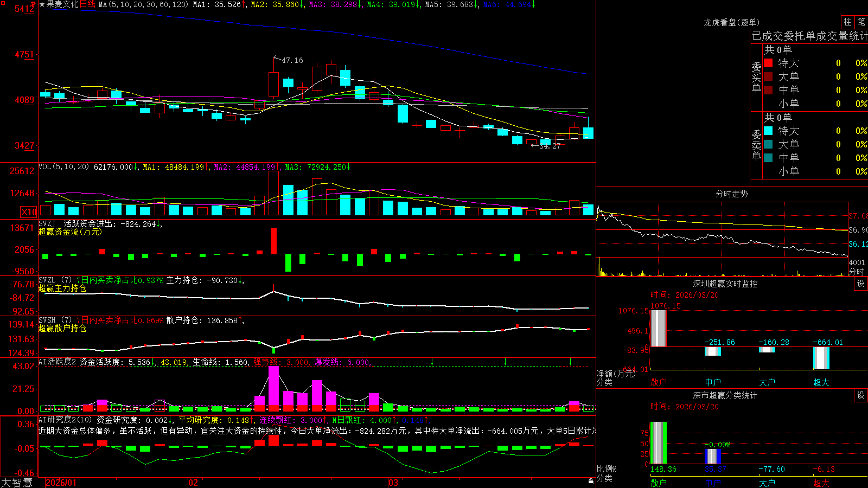Click the 超大 category label in 深圳超赢实时监控
Screen dimensions: 868x488
[x=821, y=382]
